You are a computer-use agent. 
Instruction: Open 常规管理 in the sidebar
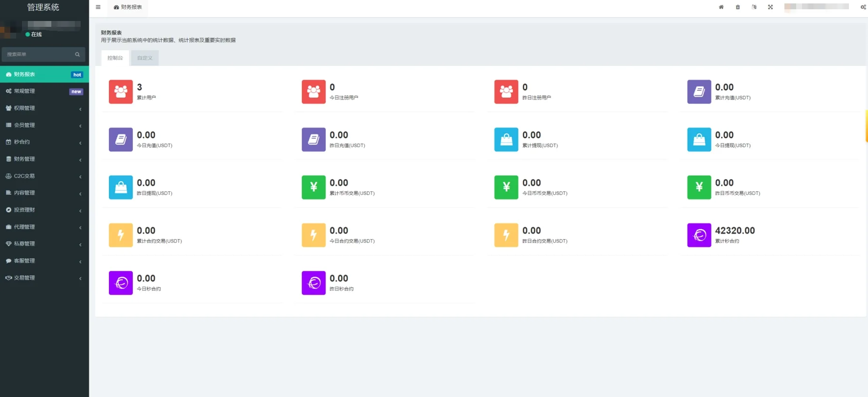[44, 91]
